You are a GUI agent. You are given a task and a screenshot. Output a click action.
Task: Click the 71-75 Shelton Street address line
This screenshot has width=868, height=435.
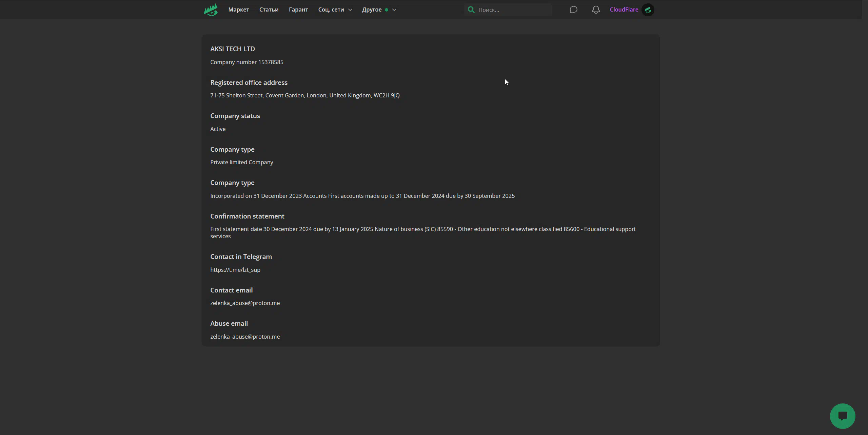(x=305, y=95)
